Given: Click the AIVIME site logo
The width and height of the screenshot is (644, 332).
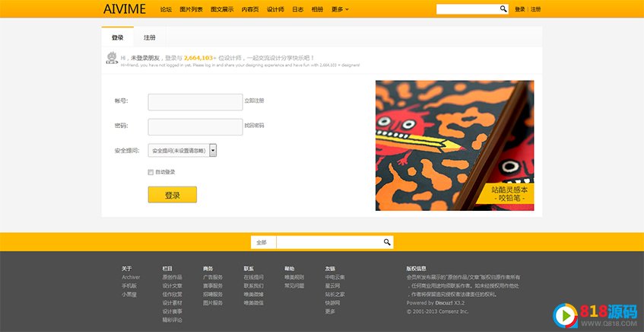Looking at the screenshot, I should point(125,9).
